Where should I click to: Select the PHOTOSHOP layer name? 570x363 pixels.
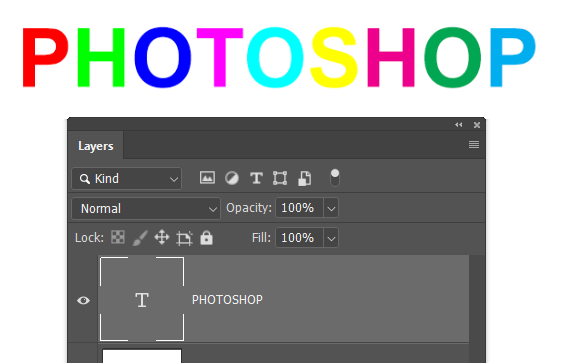pyautogui.click(x=227, y=300)
